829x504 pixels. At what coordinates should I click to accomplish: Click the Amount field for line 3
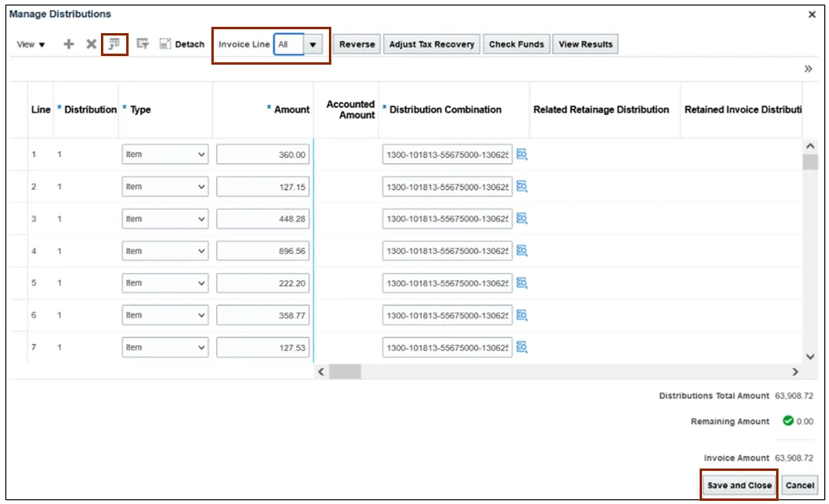(263, 218)
